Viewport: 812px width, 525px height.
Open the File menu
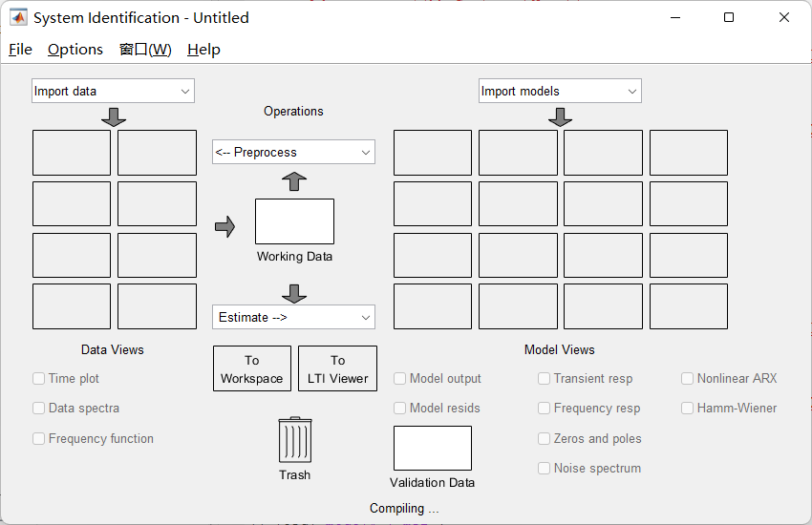(20, 50)
